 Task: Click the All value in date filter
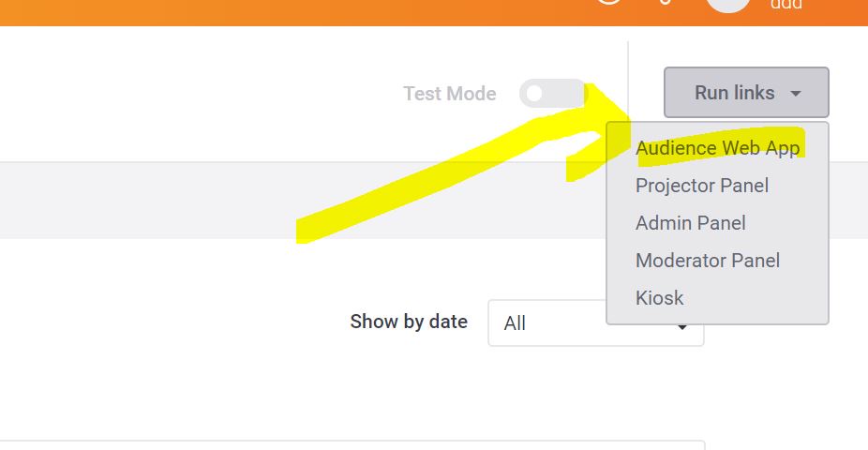[x=515, y=323]
